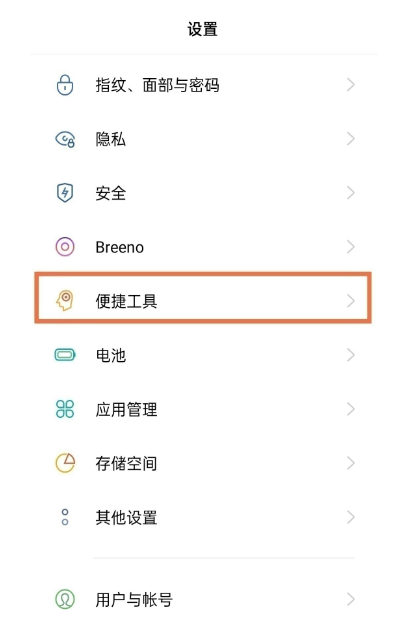Viewport: 415px width, 632px height.
Task: Tap the lock icon for fingerprint settings
Action: (65, 85)
